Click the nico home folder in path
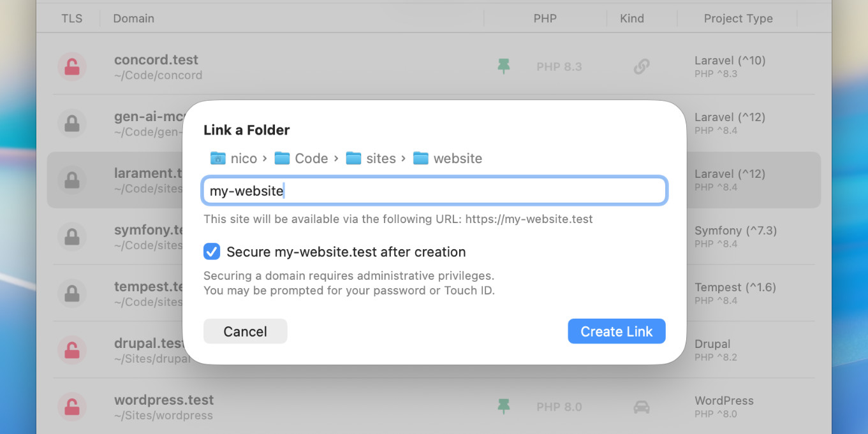The image size is (868, 434). pyautogui.click(x=234, y=159)
